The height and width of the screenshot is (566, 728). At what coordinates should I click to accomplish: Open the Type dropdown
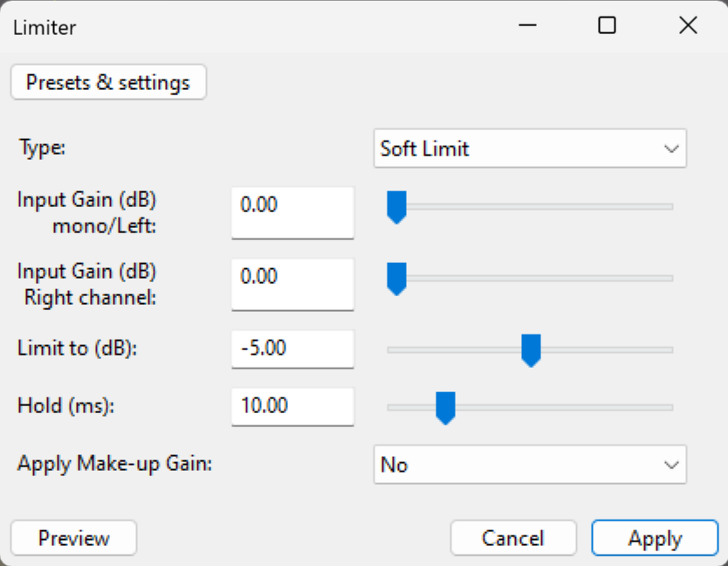530,148
